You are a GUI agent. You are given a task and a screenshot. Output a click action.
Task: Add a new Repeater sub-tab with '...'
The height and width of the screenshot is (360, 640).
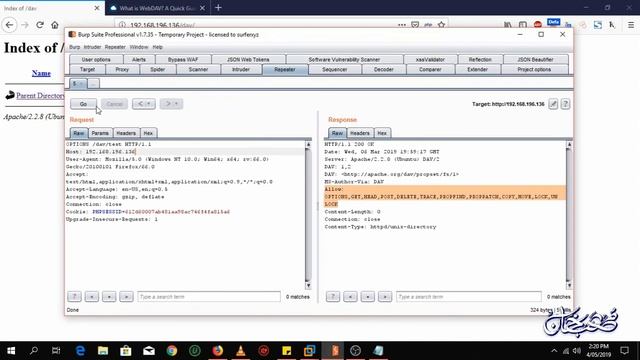point(93,84)
